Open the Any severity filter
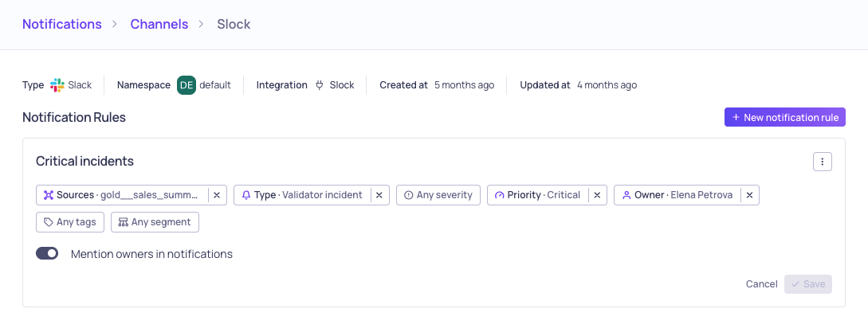This screenshot has width=868, height=336. tap(438, 195)
